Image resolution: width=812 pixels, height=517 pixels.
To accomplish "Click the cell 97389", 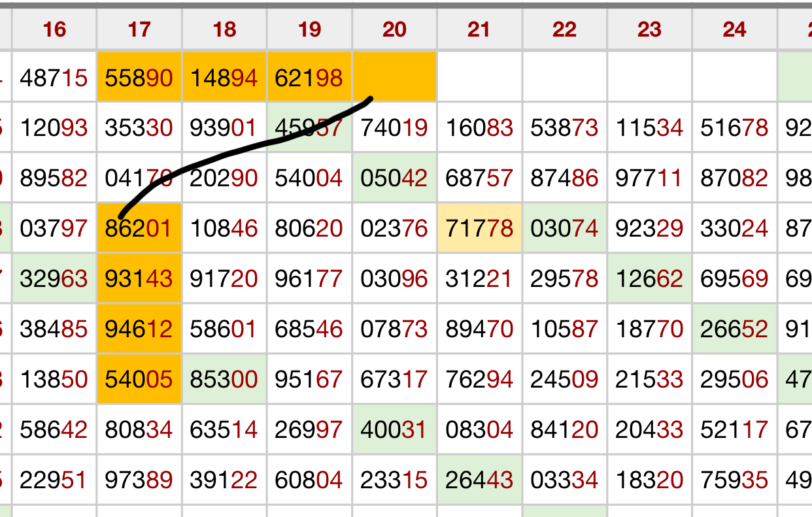I will click(x=139, y=480).
